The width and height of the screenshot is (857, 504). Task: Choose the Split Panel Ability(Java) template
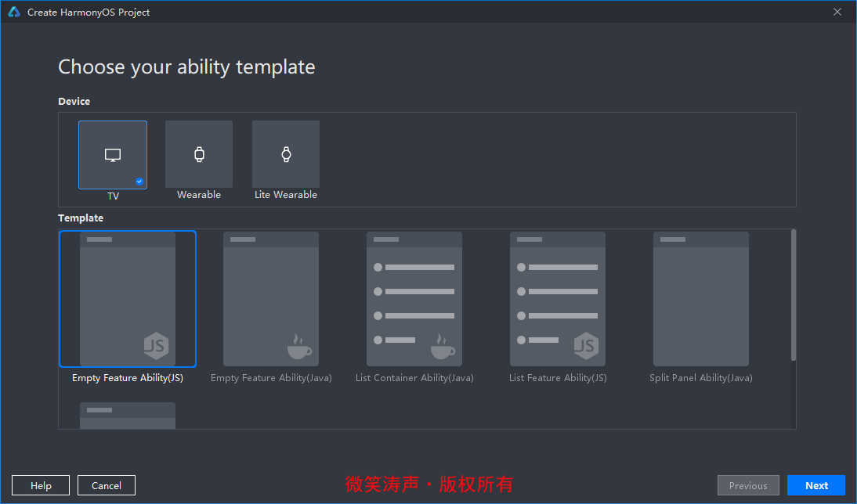pyautogui.click(x=701, y=299)
